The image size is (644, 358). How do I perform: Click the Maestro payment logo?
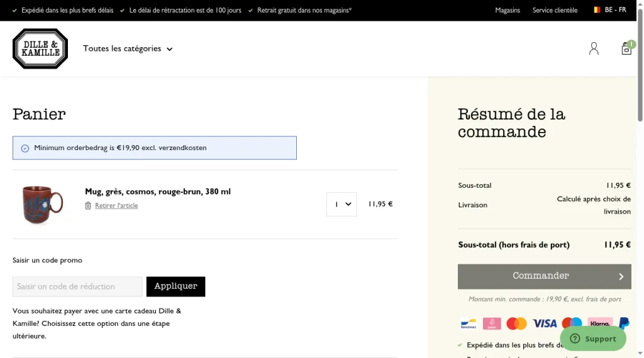coord(572,322)
